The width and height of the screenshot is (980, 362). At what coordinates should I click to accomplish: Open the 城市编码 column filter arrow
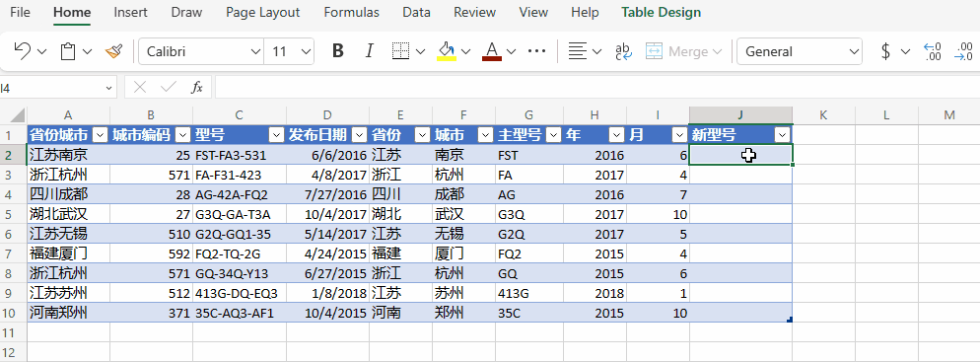183,135
